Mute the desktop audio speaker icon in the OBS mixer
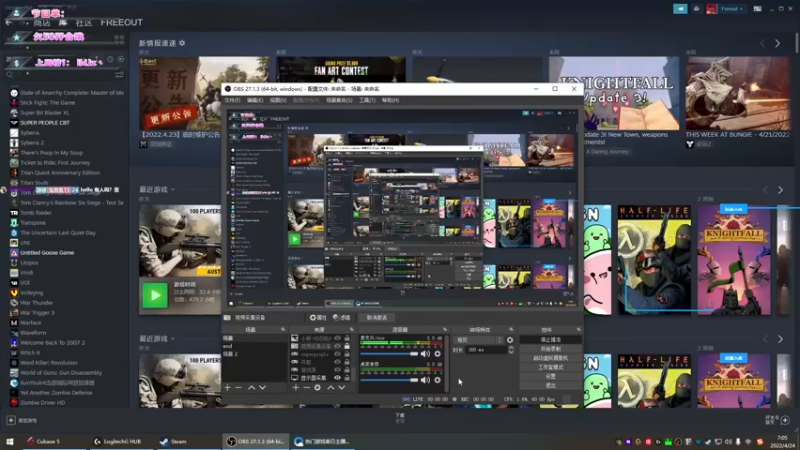Viewport: 800px width, 450px height. (x=426, y=380)
